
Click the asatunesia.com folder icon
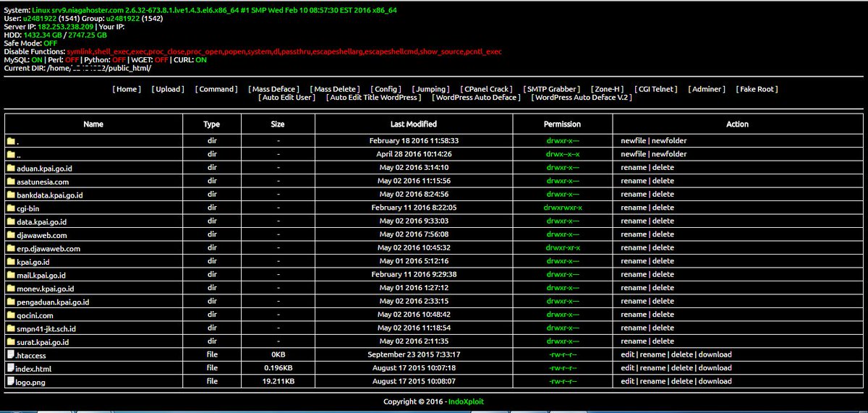11,182
